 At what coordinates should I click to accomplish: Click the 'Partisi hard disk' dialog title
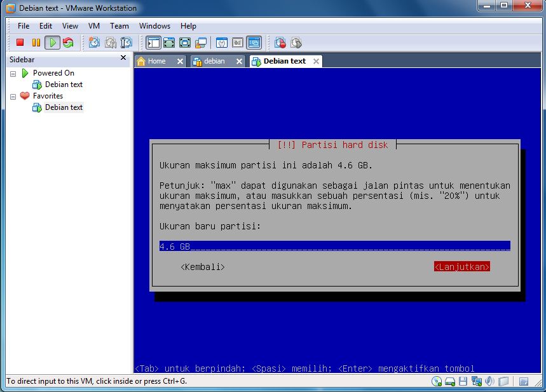(x=332, y=145)
